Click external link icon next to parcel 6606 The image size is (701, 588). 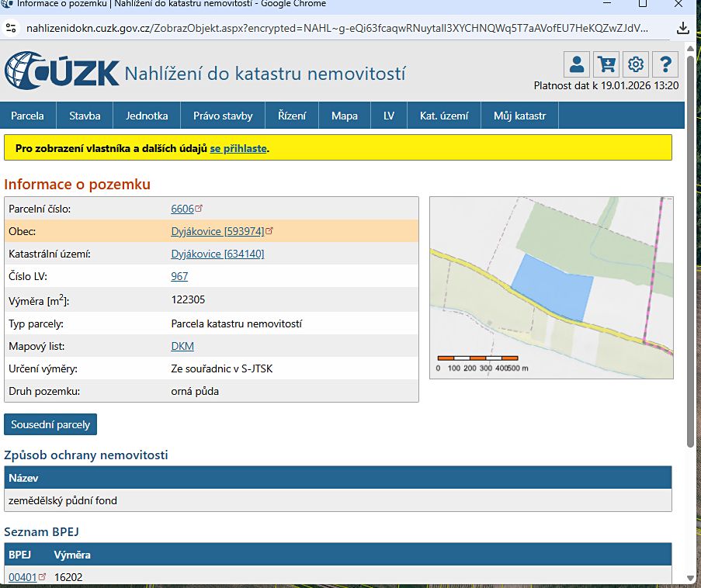coord(199,208)
